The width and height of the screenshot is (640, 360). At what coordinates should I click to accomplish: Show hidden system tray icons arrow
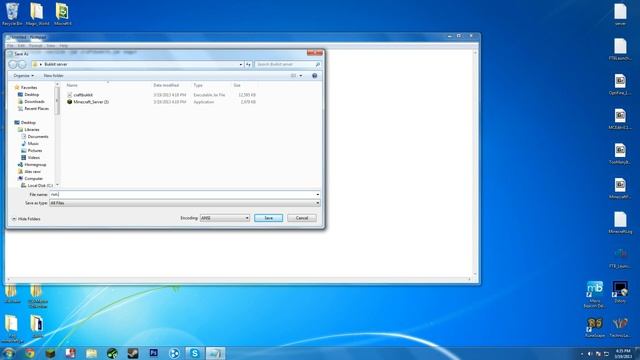point(582,354)
